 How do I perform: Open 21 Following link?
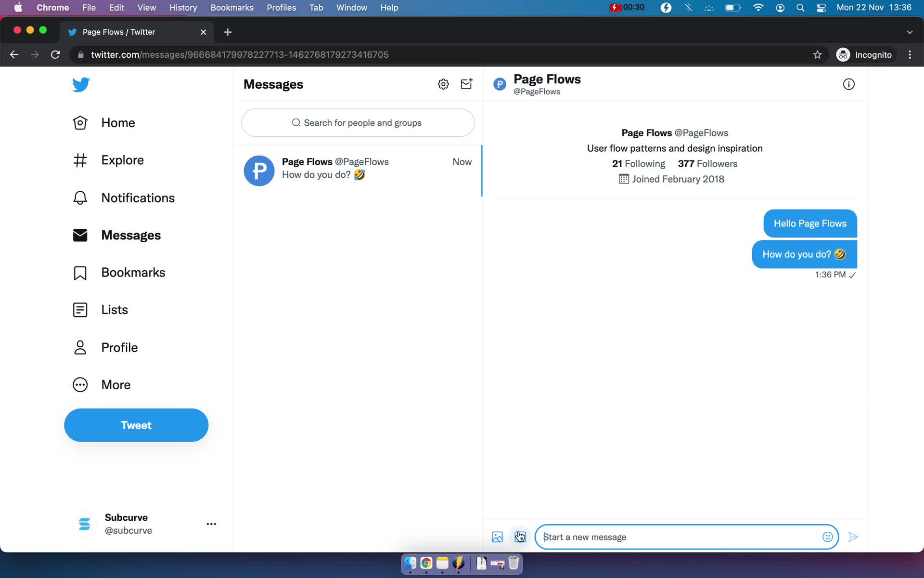pos(639,164)
